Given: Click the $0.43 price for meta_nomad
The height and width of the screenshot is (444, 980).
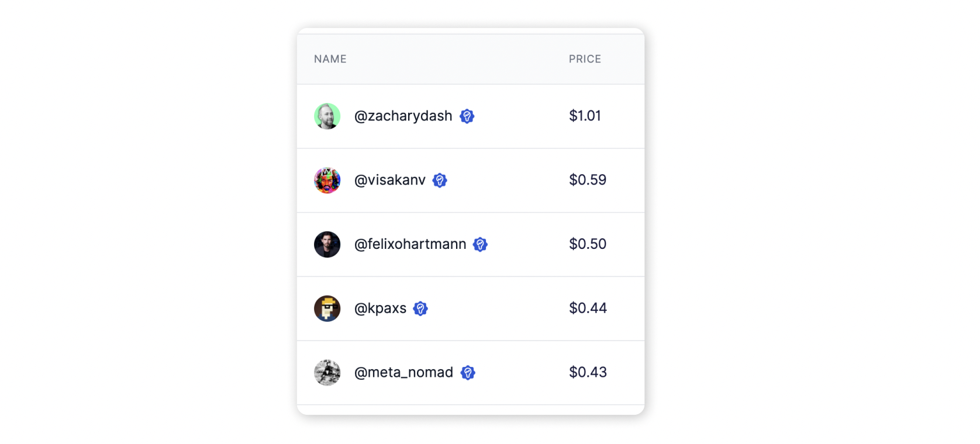Looking at the screenshot, I should pos(588,372).
